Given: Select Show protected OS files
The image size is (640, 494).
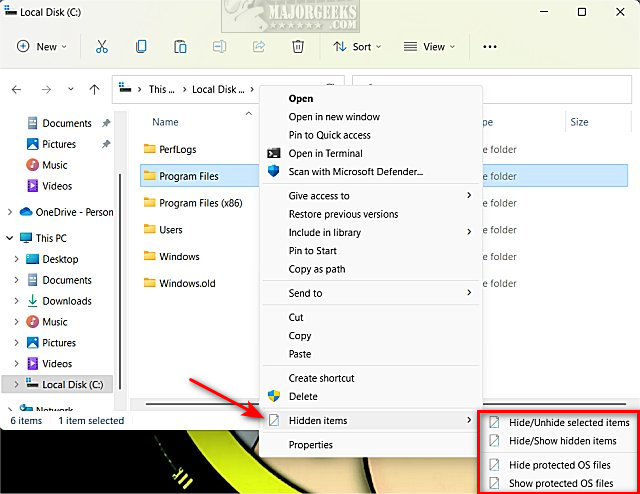Looking at the screenshot, I should coord(559,483).
